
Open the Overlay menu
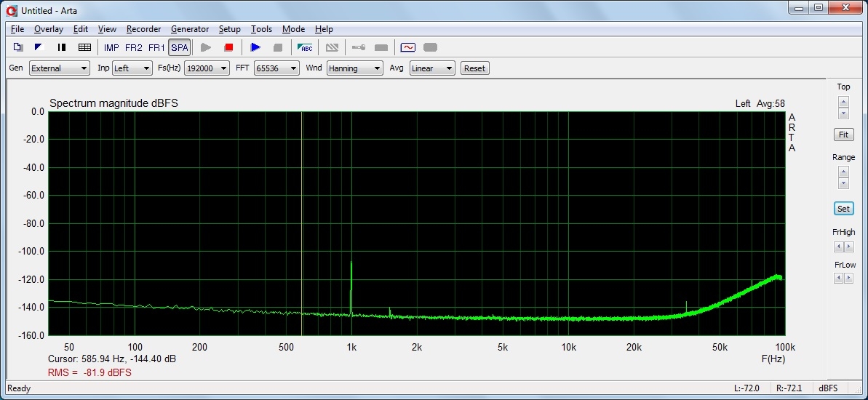[x=49, y=29]
